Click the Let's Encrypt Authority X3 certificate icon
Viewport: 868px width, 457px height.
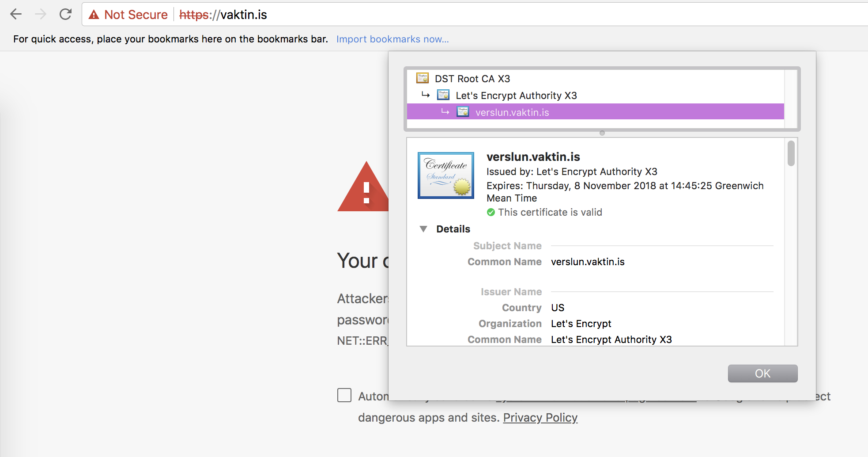[x=443, y=95]
